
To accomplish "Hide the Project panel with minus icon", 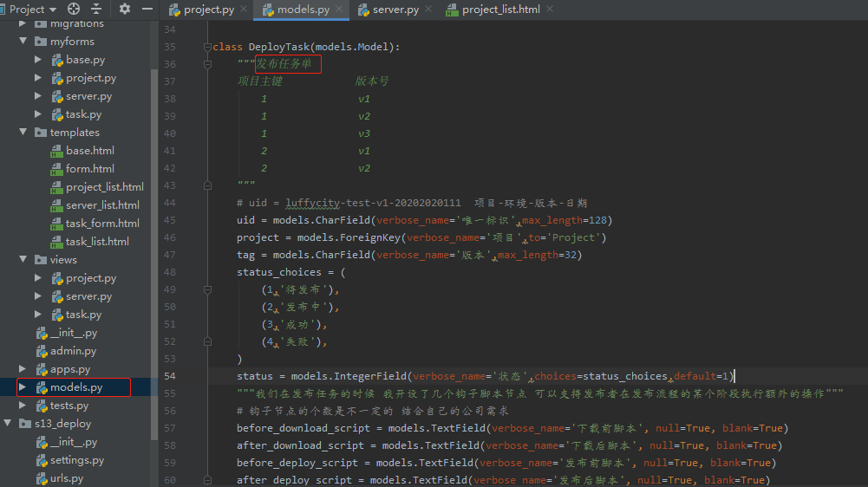I will 147,9.
